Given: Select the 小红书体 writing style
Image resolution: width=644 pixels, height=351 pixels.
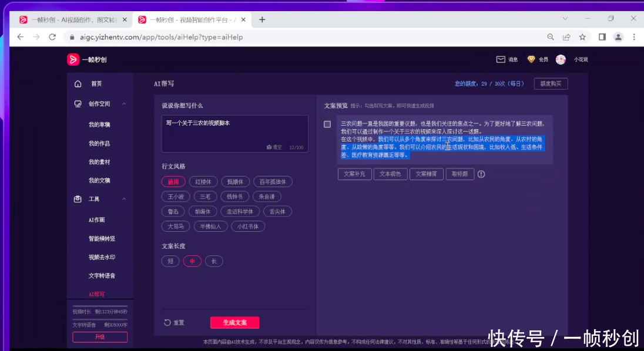Looking at the screenshot, I should [248, 226].
